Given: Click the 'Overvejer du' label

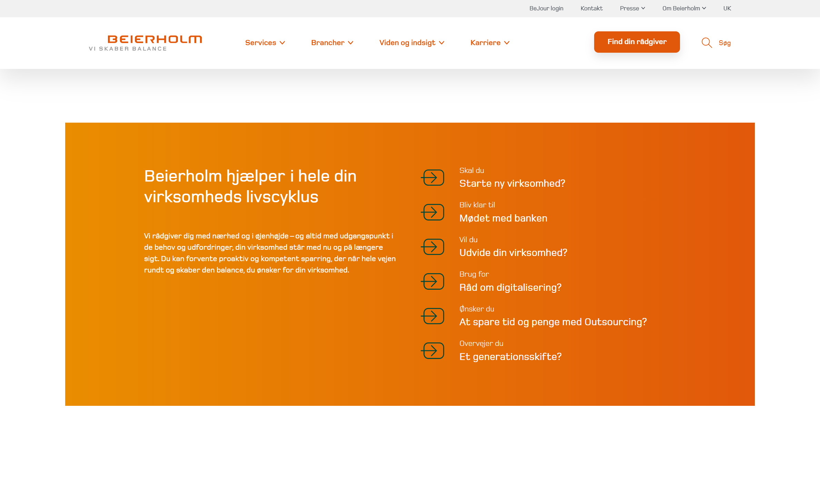Looking at the screenshot, I should (x=481, y=343).
